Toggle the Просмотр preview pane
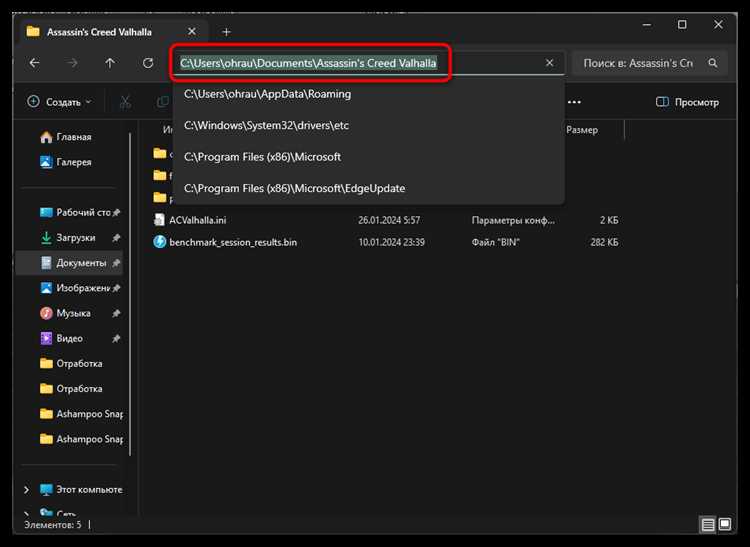This screenshot has width=750, height=547. pyautogui.click(x=687, y=102)
